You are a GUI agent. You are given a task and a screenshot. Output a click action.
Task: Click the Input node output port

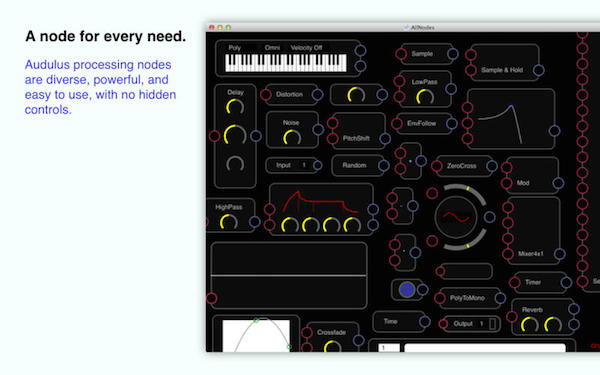click(x=317, y=165)
